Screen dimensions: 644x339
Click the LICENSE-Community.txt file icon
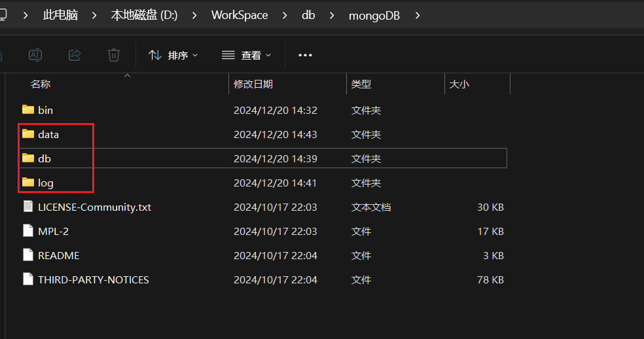tap(27, 207)
